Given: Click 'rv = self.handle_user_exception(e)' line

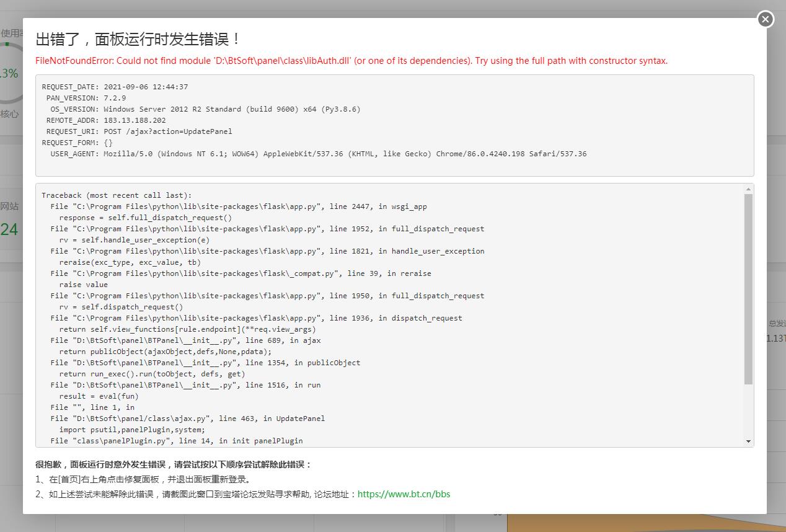Looking at the screenshot, I should pyautogui.click(x=135, y=240).
